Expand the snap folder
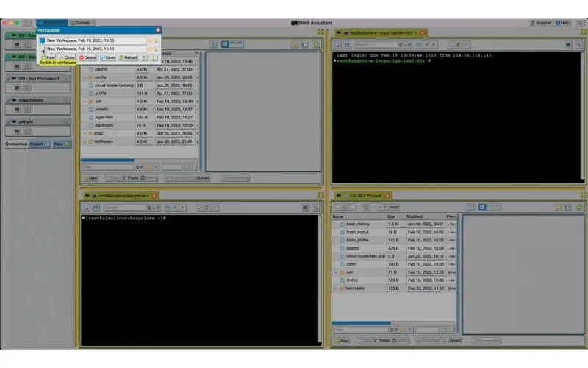 click(x=85, y=133)
